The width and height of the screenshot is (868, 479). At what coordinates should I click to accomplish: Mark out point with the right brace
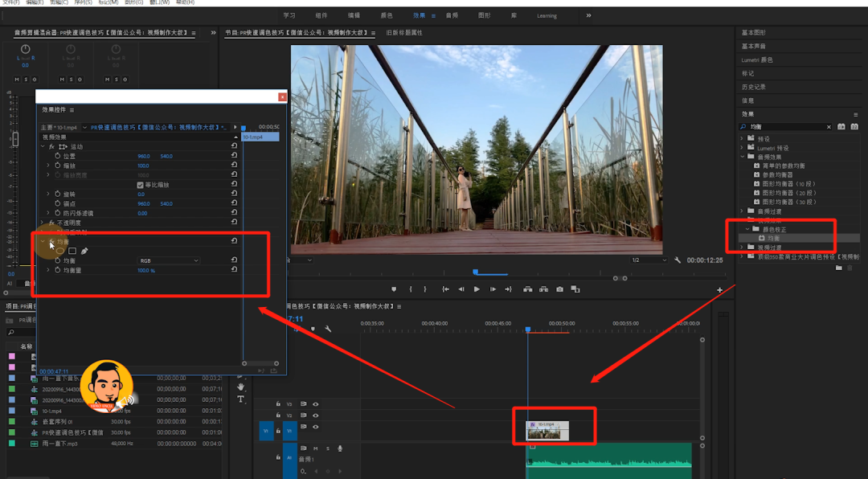point(425,289)
